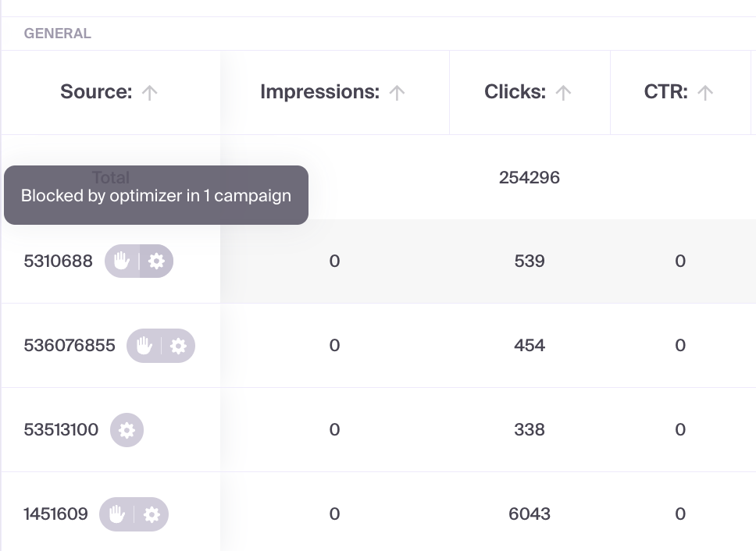
Task: Select source ID 5310688
Action: point(59,261)
